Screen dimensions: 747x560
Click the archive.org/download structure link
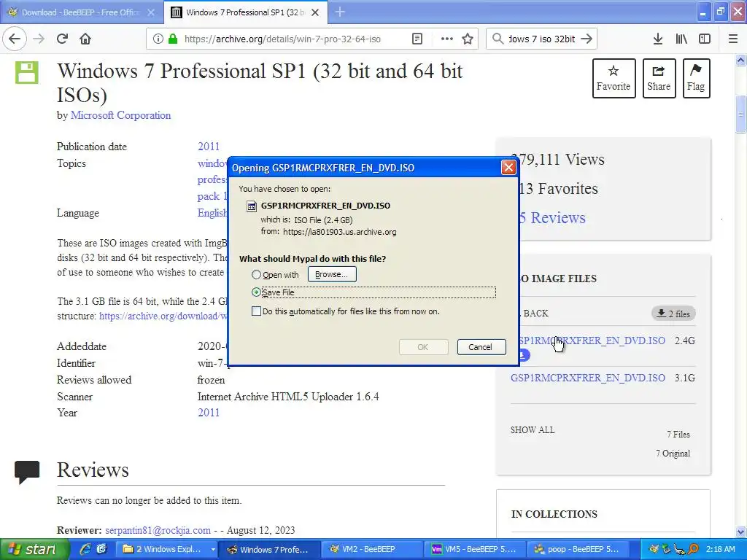(163, 316)
